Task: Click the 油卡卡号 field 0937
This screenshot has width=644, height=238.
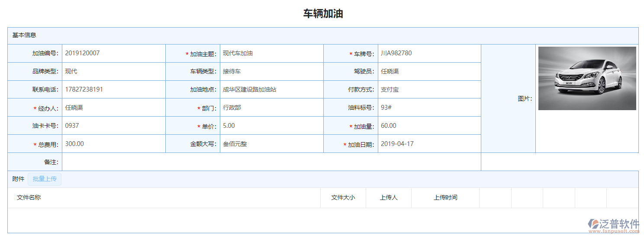Action: coord(113,126)
